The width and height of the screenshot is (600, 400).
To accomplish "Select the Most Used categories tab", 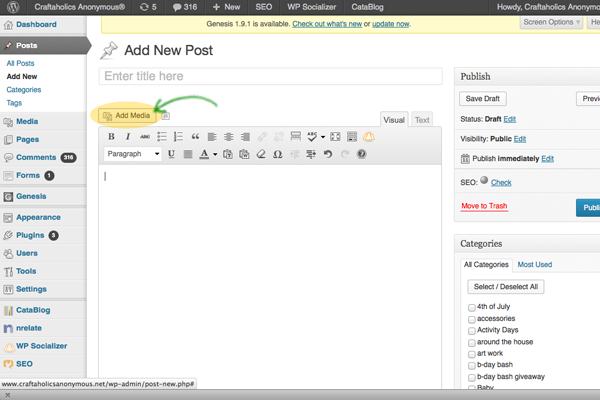I will click(535, 264).
